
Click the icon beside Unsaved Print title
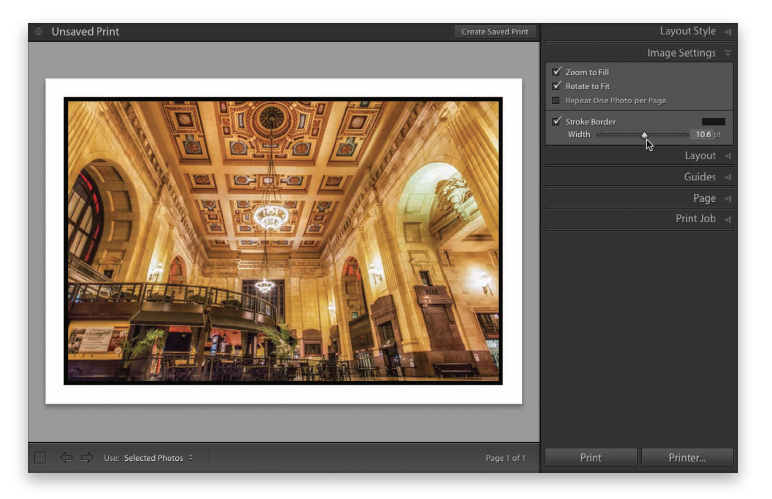click(x=39, y=32)
